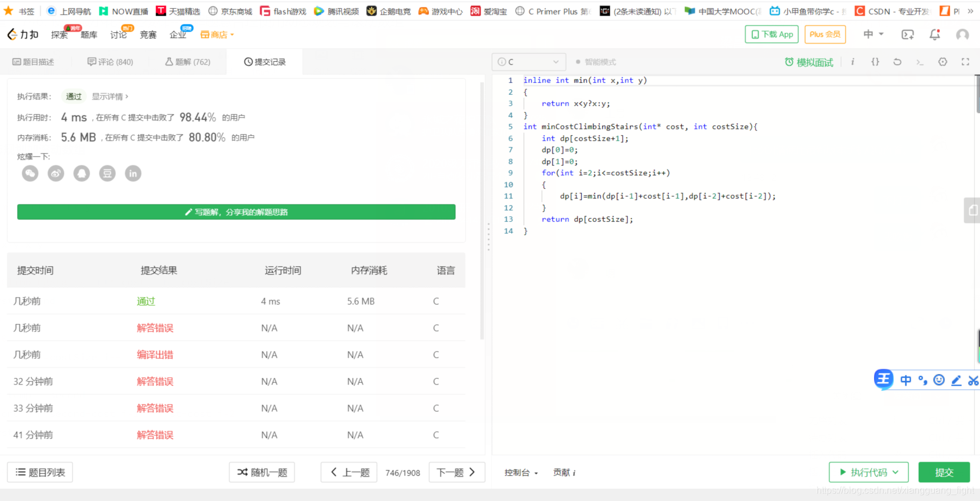Open the 贡献 contribute link
This screenshot has height=501, width=980.
tap(564, 473)
